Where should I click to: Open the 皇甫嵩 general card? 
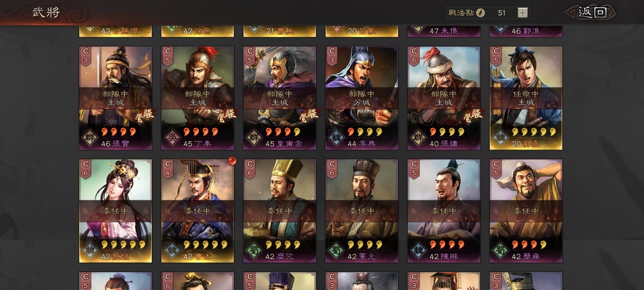click(x=279, y=98)
